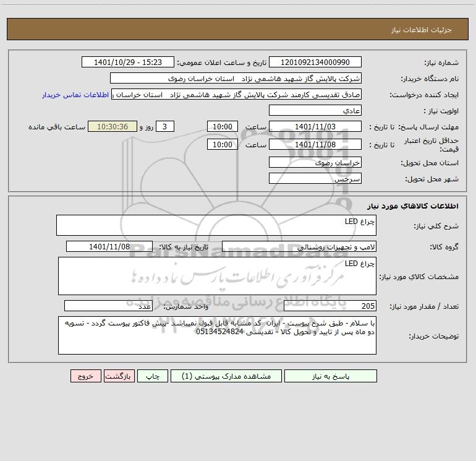The image size is (476, 461).
Task: Click شهر محل تحویل field سرخس
Action: (x=315, y=178)
